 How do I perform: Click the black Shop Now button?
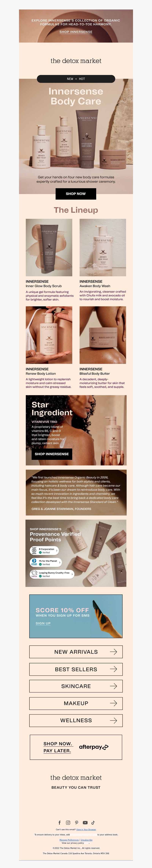point(76,194)
